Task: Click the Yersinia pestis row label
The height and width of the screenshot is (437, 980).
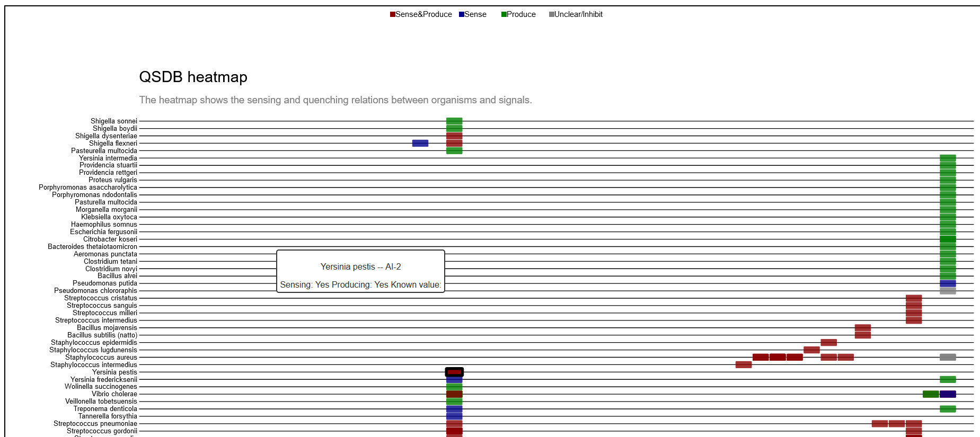Action: pos(115,372)
